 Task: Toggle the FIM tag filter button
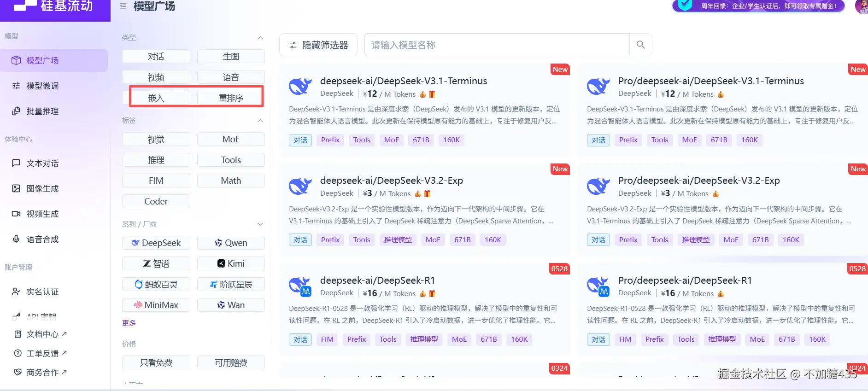click(x=156, y=181)
